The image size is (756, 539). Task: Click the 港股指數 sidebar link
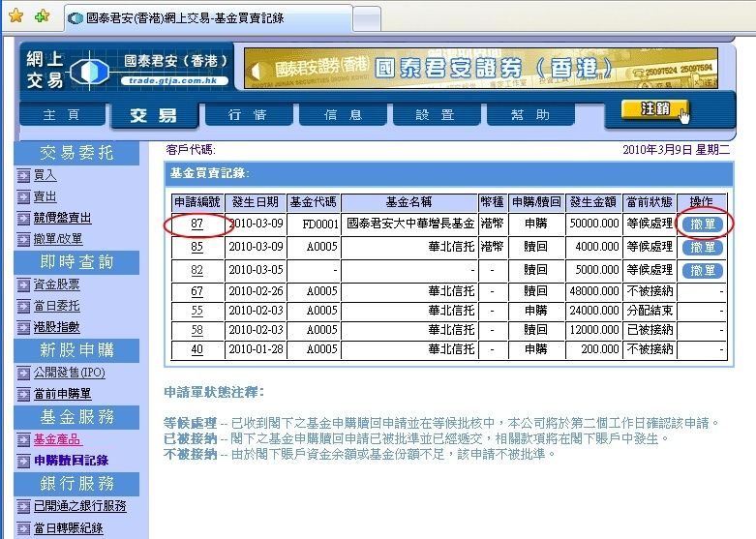[x=56, y=327]
